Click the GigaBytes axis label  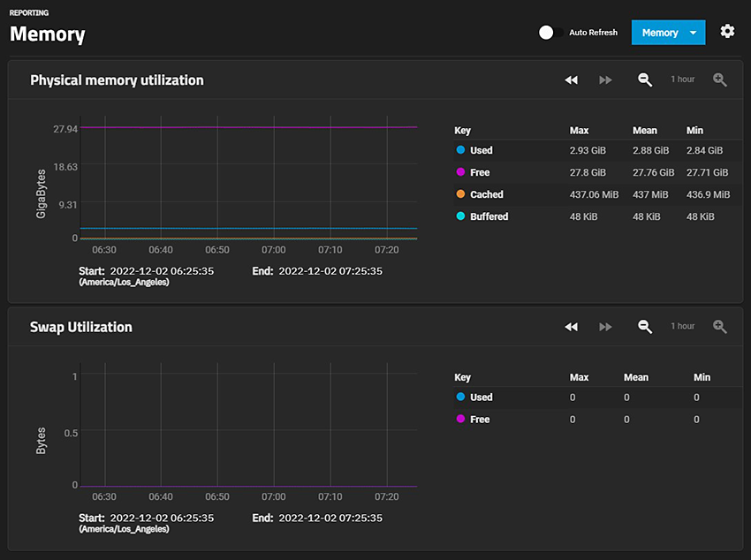coord(42,193)
